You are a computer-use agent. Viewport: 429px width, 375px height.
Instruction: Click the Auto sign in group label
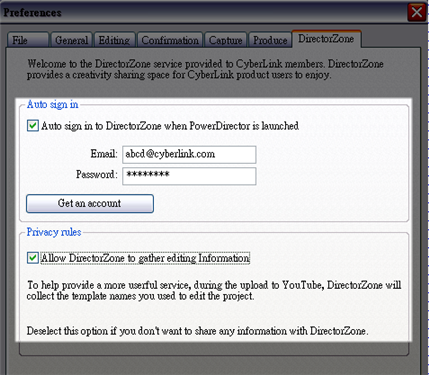click(x=53, y=104)
